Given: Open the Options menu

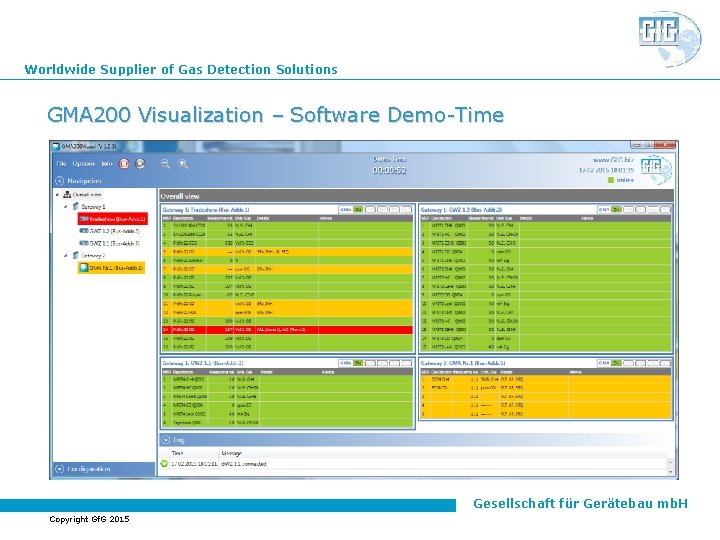Looking at the screenshot, I should [x=84, y=163].
